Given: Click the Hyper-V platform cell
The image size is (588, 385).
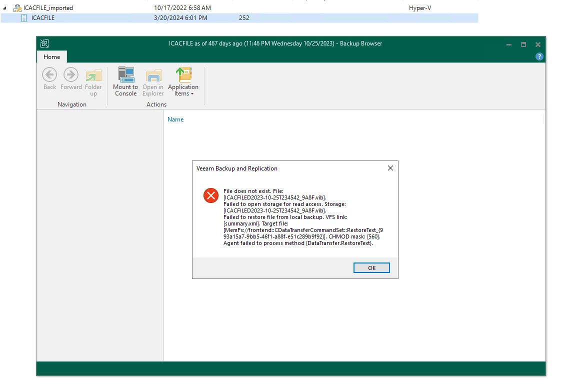Looking at the screenshot, I should (x=420, y=8).
